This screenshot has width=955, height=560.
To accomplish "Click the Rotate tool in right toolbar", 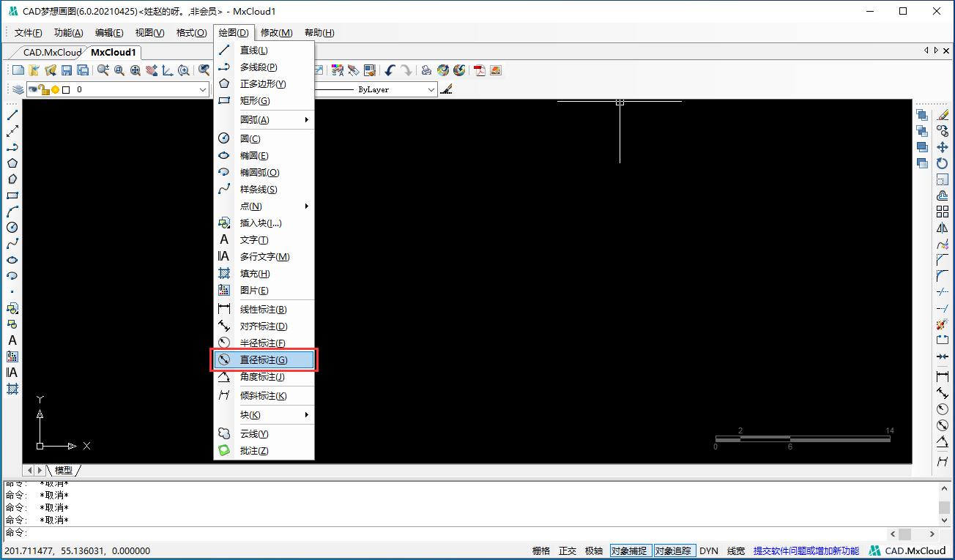I will coord(943,163).
